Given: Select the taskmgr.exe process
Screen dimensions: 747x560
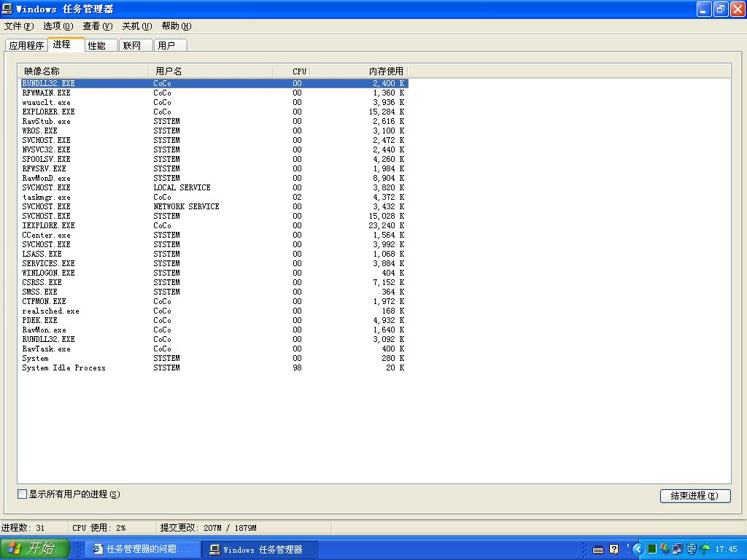Looking at the screenshot, I should click(x=214, y=197).
